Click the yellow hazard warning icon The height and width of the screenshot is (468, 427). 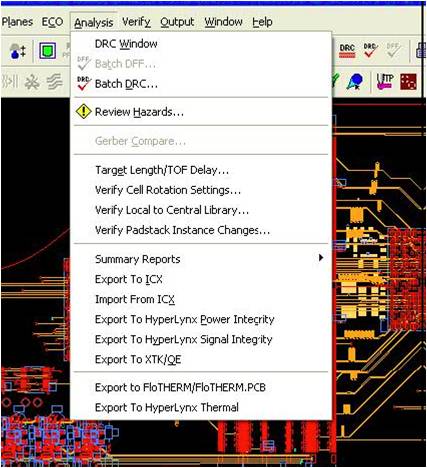click(x=83, y=112)
